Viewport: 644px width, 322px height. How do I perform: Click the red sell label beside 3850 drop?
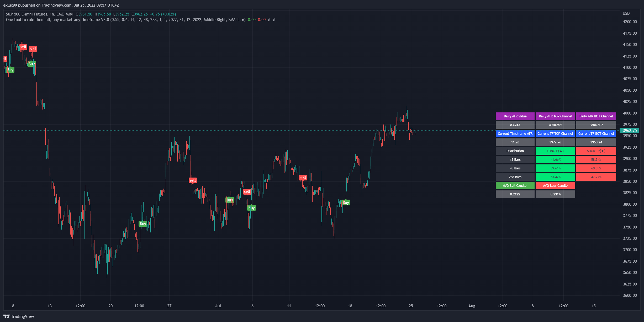[193, 180]
